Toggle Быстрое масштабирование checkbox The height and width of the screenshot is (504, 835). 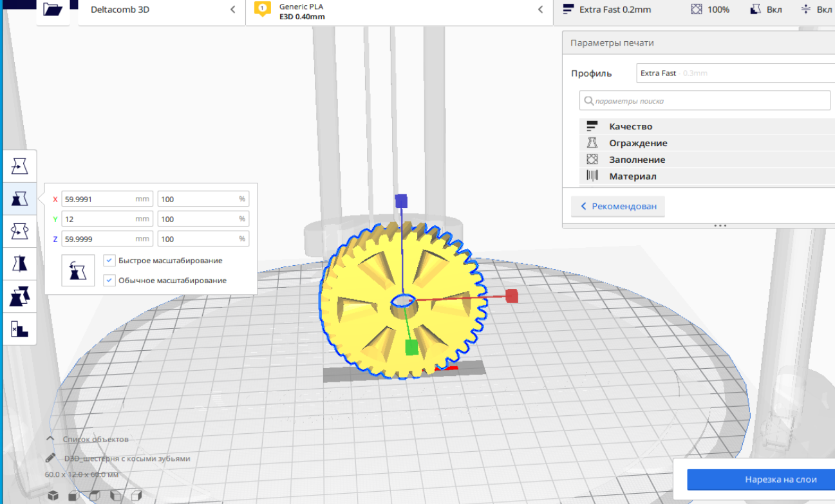pos(109,261)
